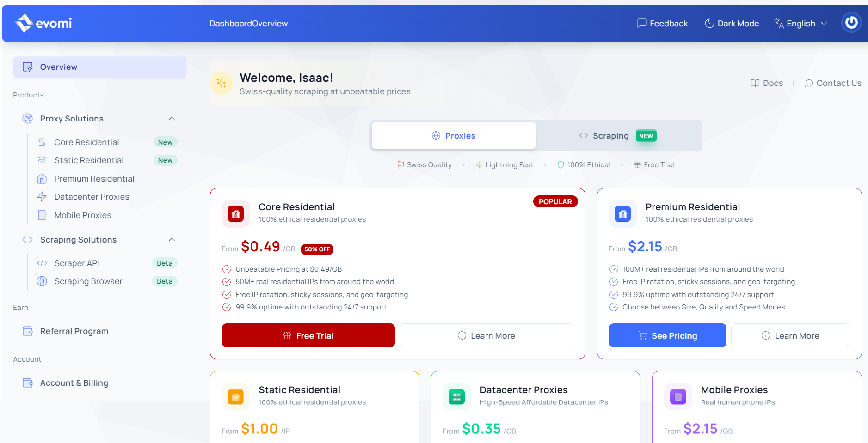The width and height of the screenshot is (868, 443).
Task: Click the Free Trial button
Action: [x=308, y=335]
